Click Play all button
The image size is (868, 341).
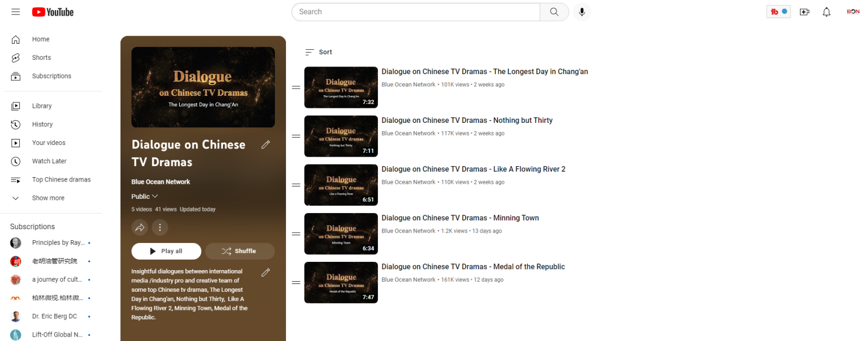167,251
